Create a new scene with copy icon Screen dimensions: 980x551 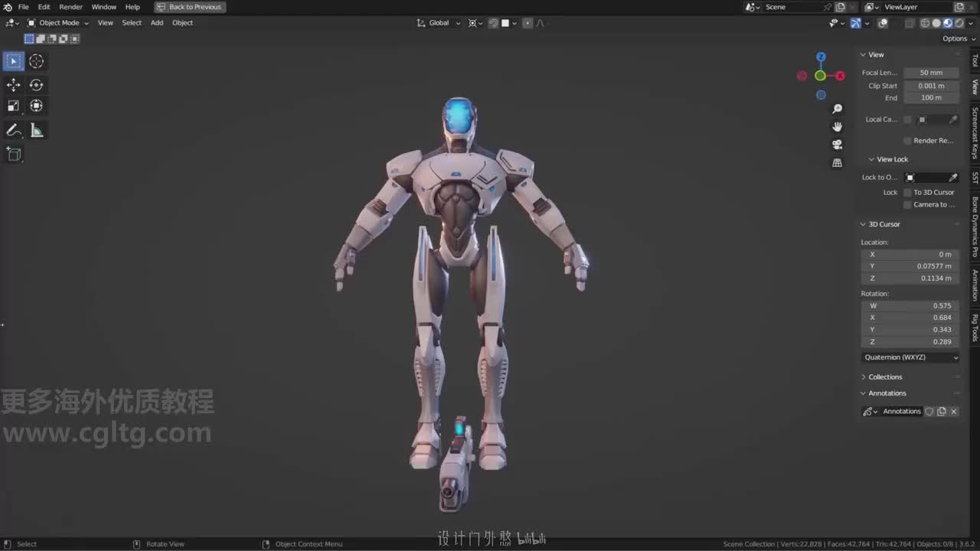[x=841, y=7]
